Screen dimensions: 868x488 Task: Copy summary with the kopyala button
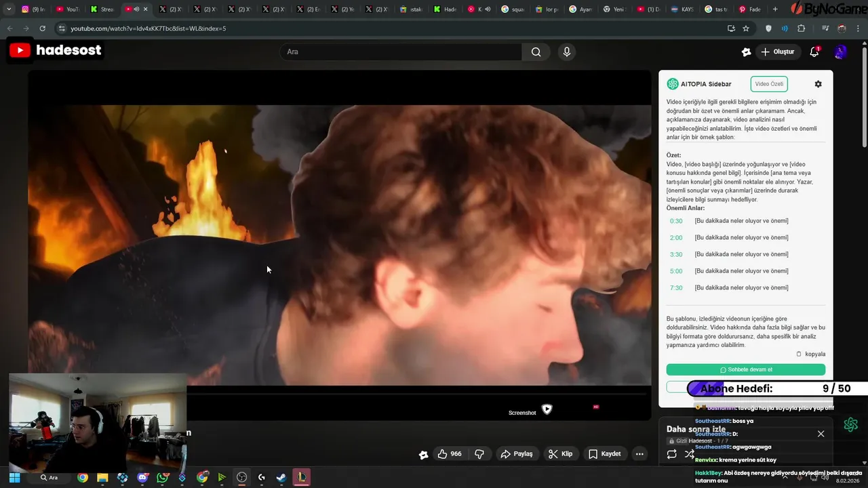tap(810, 354)
